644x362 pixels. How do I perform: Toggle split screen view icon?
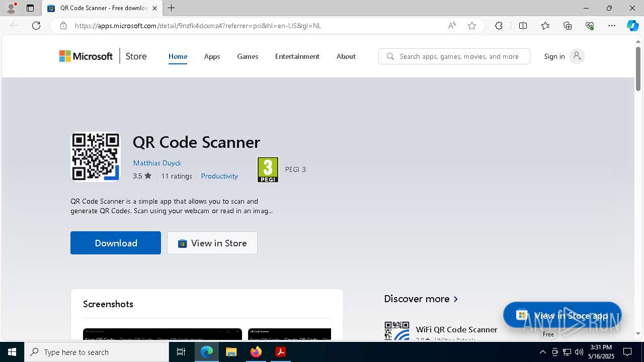click(x=523, y=26)
